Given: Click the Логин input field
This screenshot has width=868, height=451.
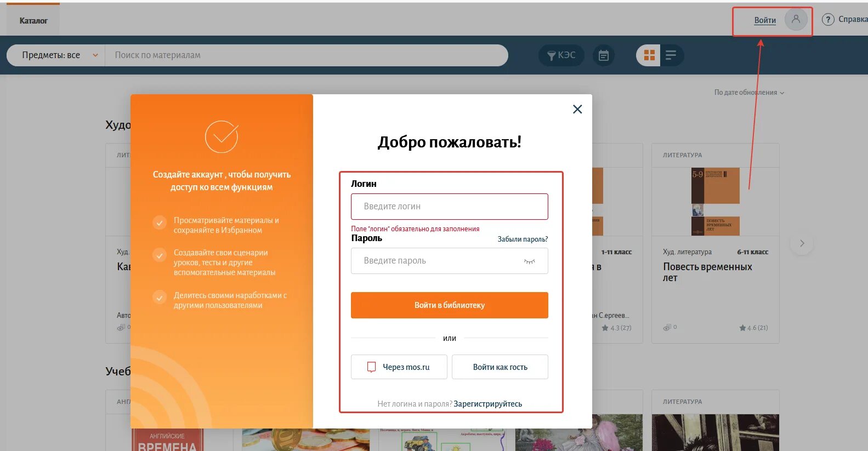Looking at the screenshot, I should [x=449, y=207].
